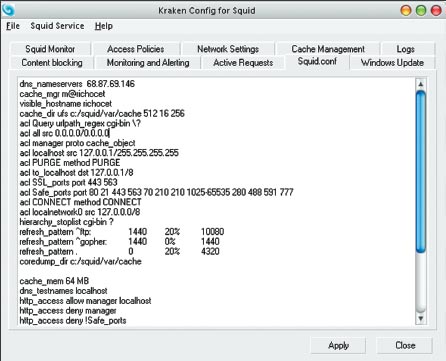Select the Content blocking tab
This screenshot has width=446, height=361.
point(52,63)
